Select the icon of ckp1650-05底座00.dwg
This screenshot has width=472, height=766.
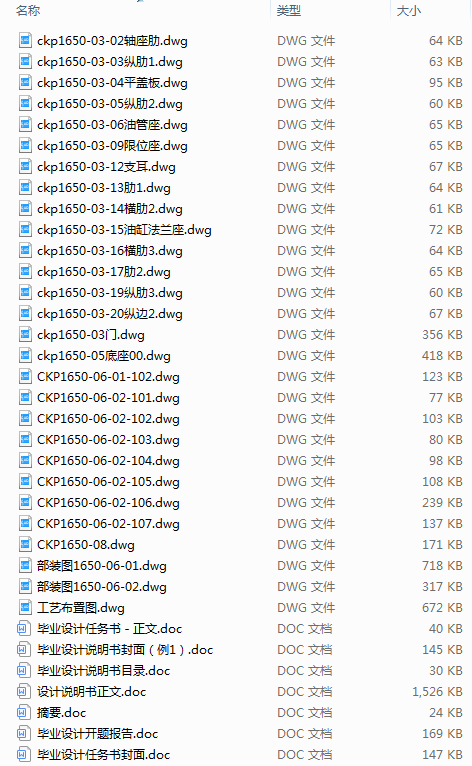pos(25,356)
